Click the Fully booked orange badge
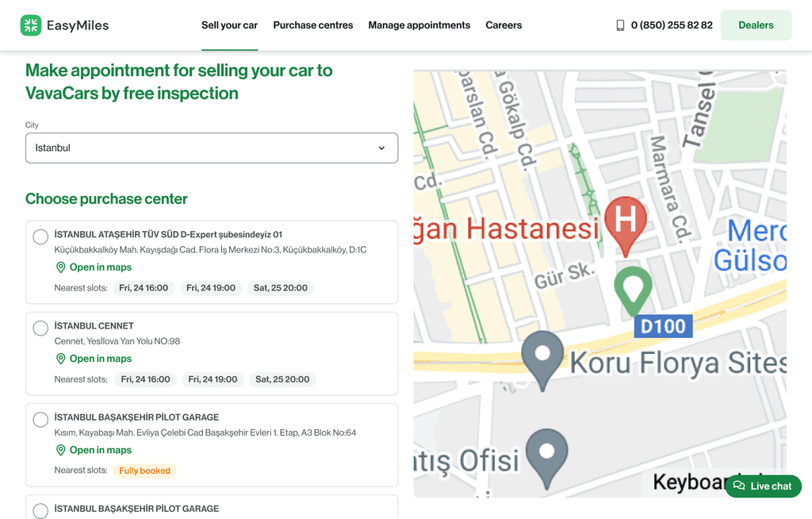The width and height of the screenshot is (812, 519). point(144,471)
